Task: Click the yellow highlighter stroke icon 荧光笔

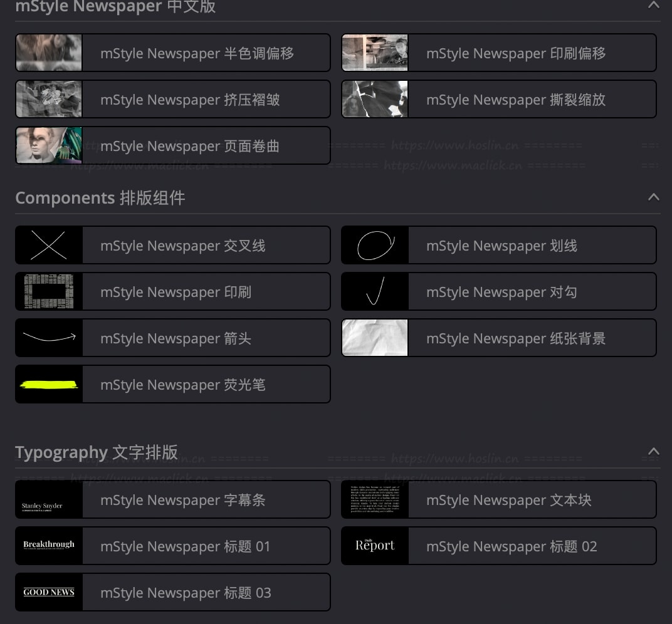Action: tap(49, 384)
